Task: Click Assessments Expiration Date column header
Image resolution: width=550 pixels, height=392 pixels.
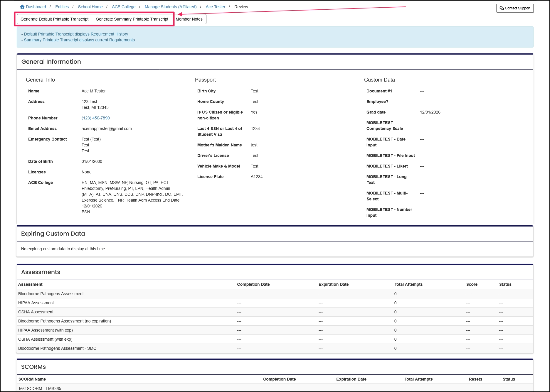Action: [x=334, y=284]
